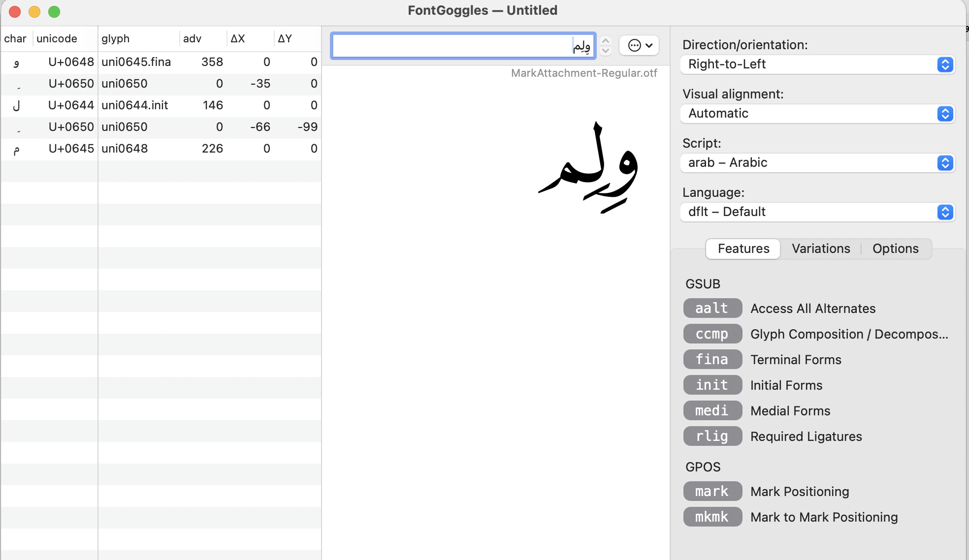This screenshot has width=969, height=560.
Task: Toggle the rlig feature tag
Action: [712, 436]
